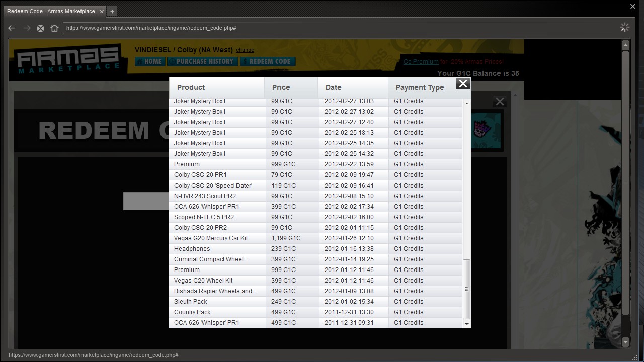
Task: Open the browser home page icon
Action: [54, 28]
